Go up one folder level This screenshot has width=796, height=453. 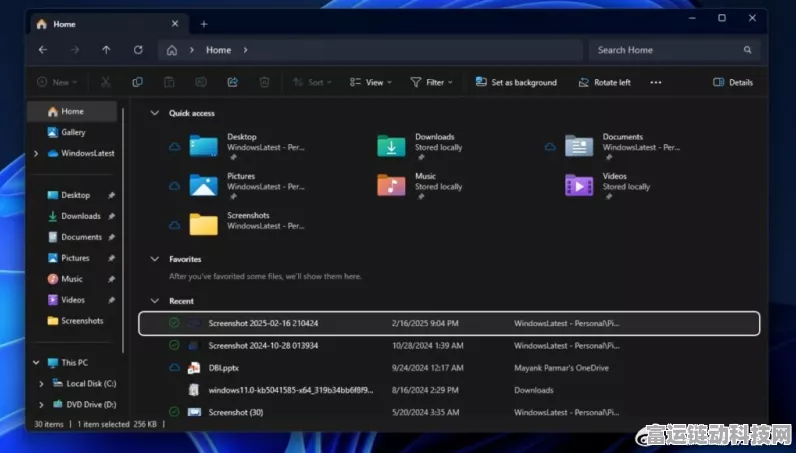point(106,50)
